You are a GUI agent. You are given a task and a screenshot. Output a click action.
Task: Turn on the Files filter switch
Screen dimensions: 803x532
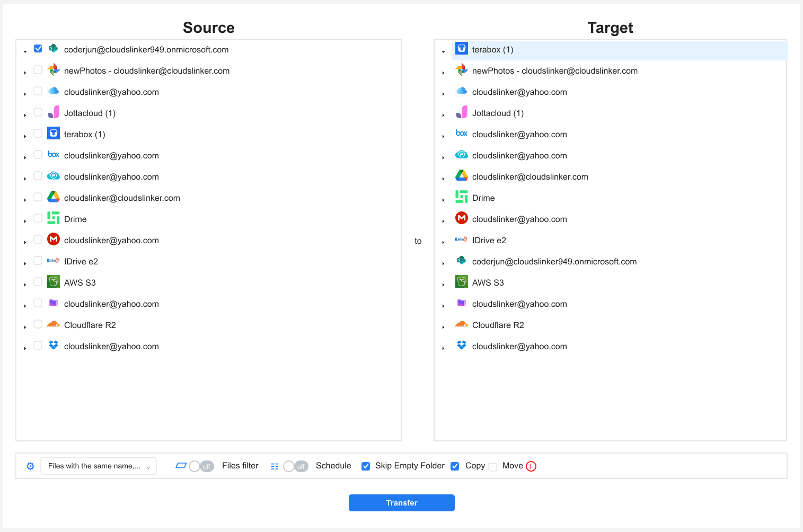point(201,466)
